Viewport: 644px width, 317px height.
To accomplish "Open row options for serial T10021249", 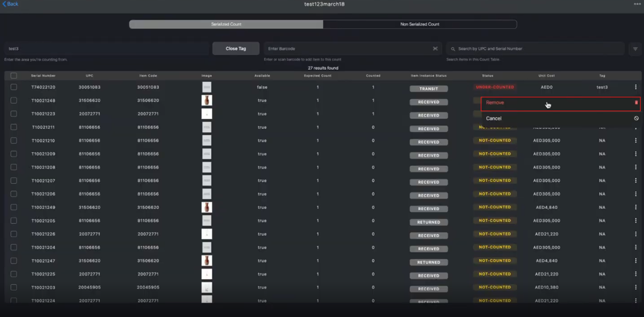I will [x=636, y=208].
